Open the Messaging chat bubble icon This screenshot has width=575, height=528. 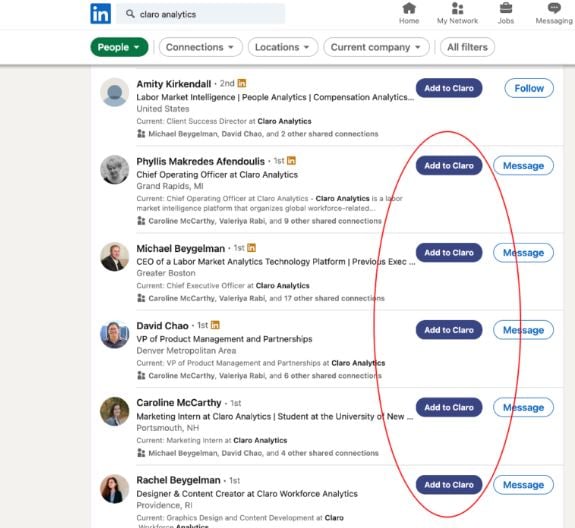click(x=554, y=8)
